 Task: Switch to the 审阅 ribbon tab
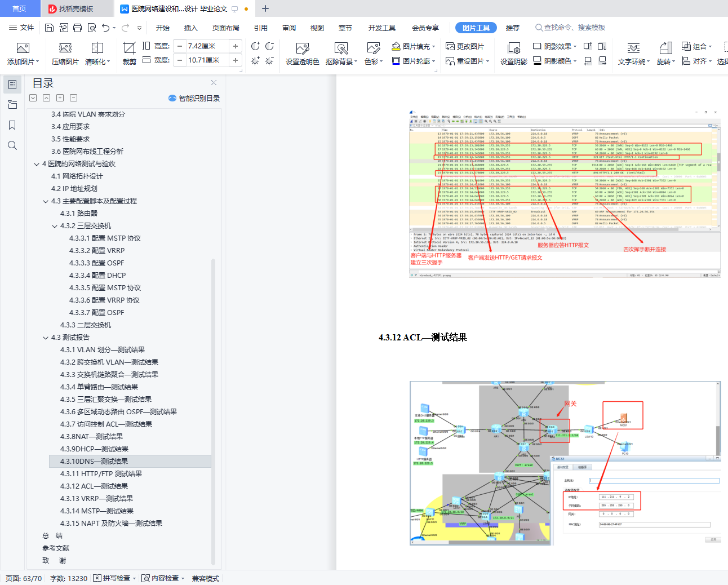tap(289, 28)
